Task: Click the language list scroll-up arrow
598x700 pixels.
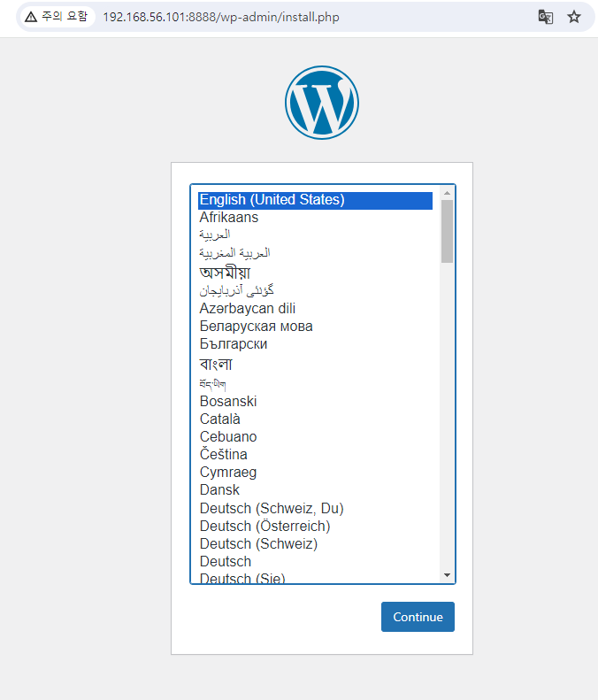Action: point(447,193)
